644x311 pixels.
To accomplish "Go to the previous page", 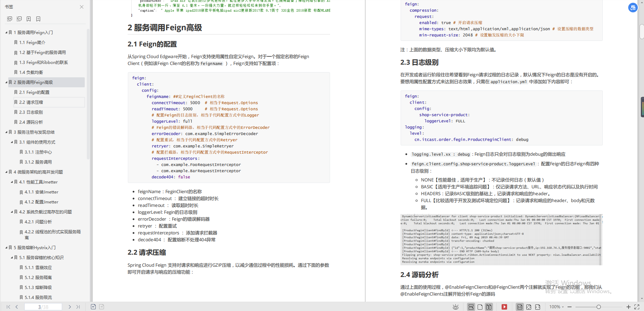I will point(16,307).
